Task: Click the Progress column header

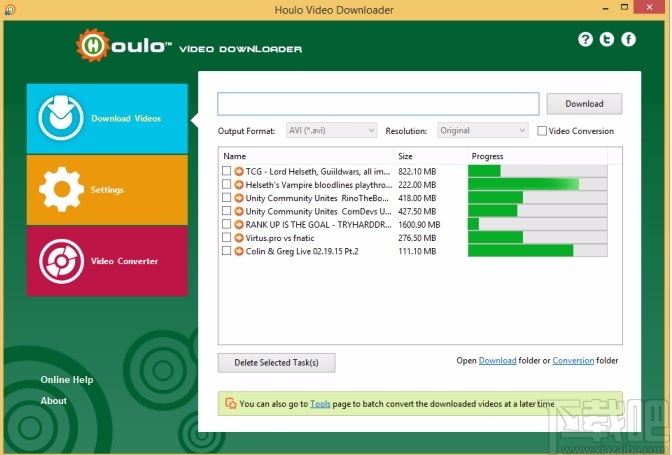Action: tap(537, 156)
